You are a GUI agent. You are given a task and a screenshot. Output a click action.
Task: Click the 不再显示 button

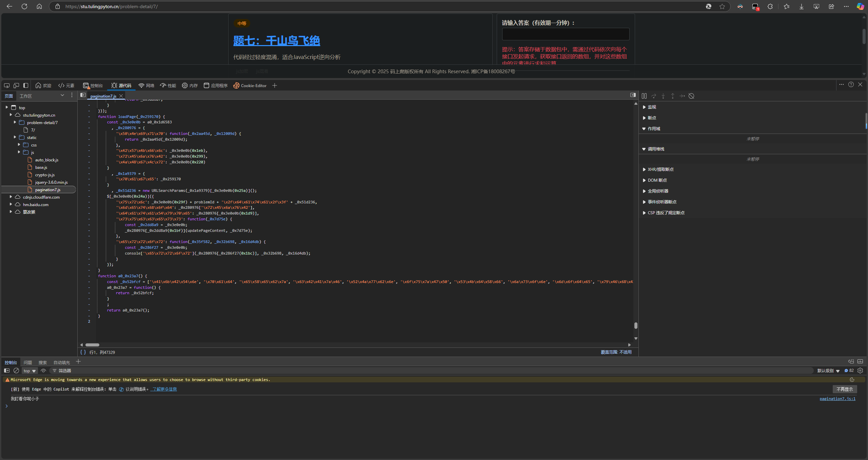pyautogui.click(x=844, y=389)
